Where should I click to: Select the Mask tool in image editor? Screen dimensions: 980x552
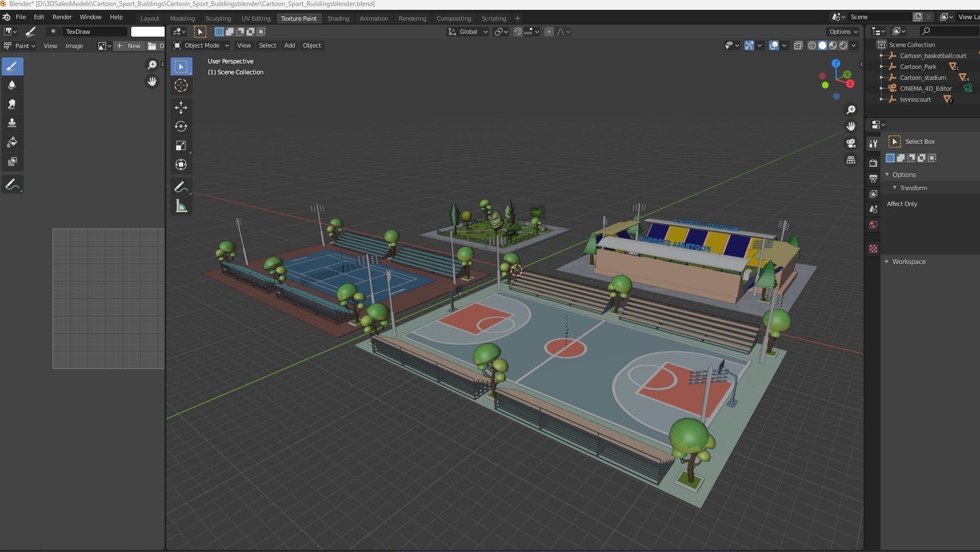[12, 161]
